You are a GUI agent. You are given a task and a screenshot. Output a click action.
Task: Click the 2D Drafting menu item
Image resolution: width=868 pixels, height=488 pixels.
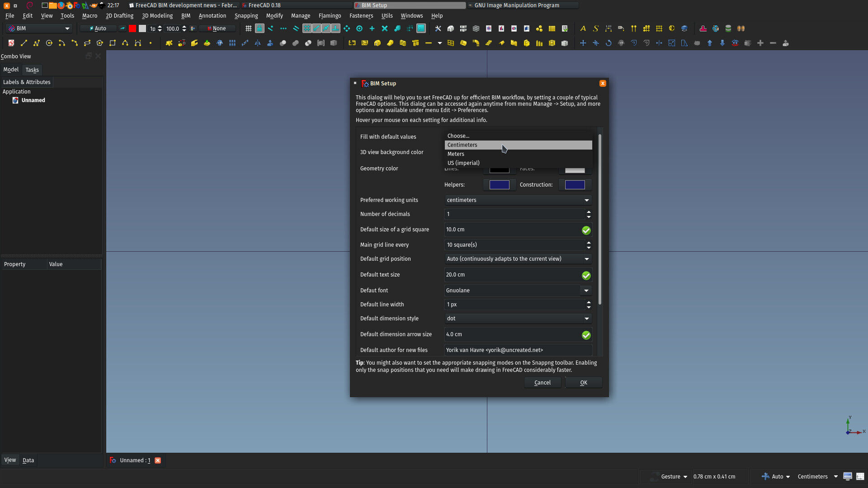click(118, 15)
